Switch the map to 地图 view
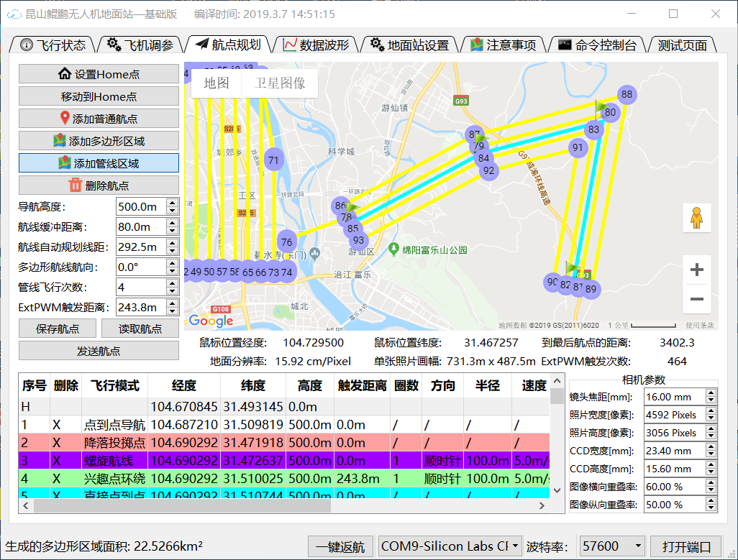The height and width of the screenshot is (560, 738). (217, 83)
